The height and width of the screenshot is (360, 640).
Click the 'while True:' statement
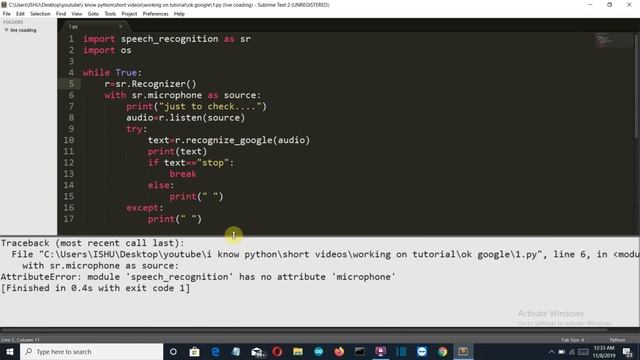point(112,73)
